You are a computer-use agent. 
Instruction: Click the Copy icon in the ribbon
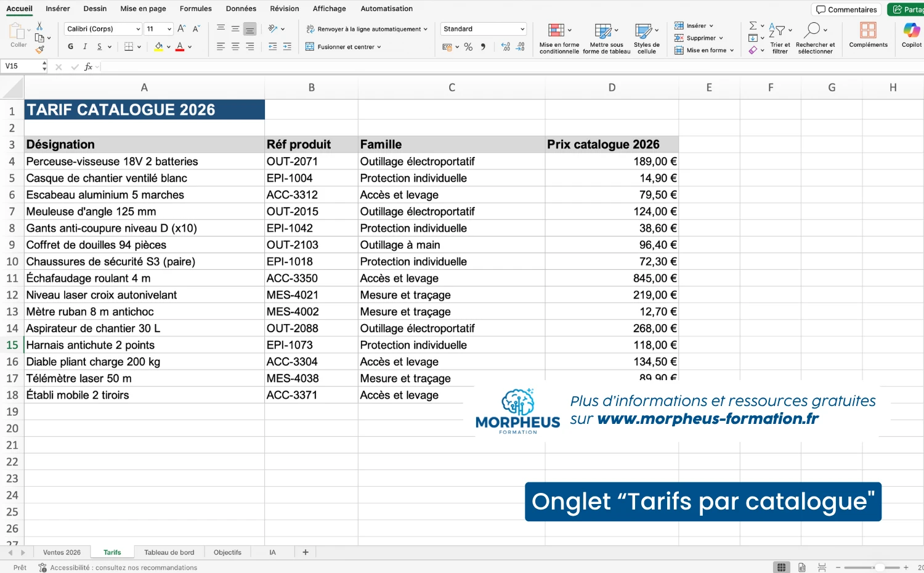coord(39,38)
